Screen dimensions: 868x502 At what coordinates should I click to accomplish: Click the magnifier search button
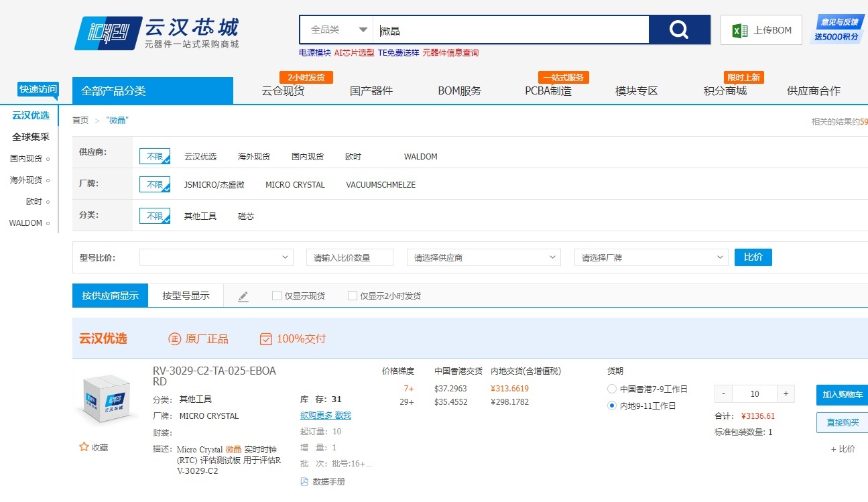coord(679,29)
